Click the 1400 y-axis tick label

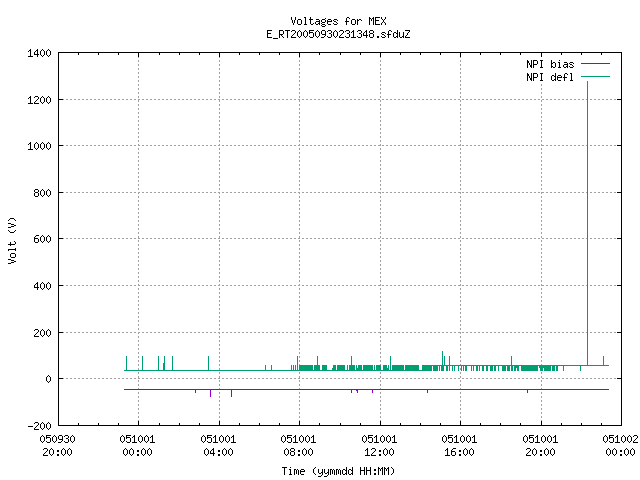coord(39,53)
